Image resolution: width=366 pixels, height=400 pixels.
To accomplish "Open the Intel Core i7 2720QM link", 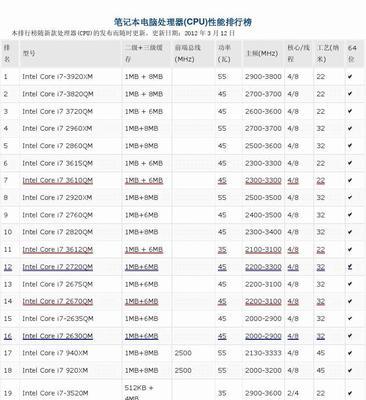I will [x=58, y=267].
